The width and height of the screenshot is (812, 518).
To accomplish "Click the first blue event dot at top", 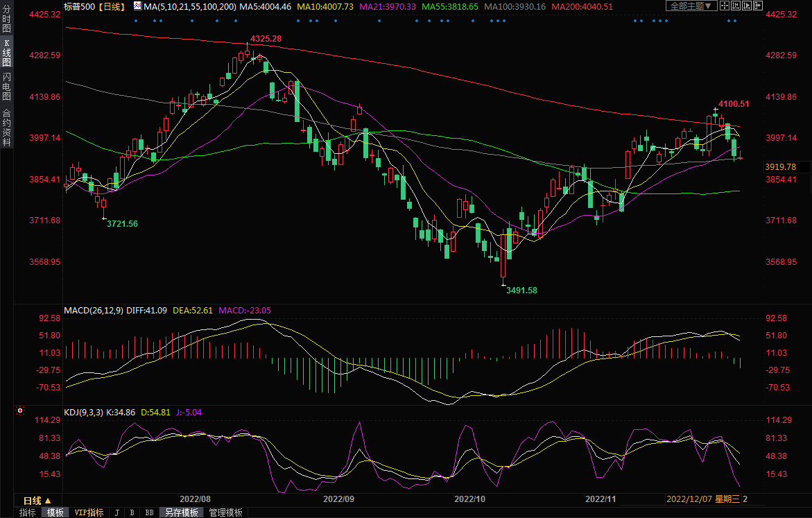I will click(135, 20).
